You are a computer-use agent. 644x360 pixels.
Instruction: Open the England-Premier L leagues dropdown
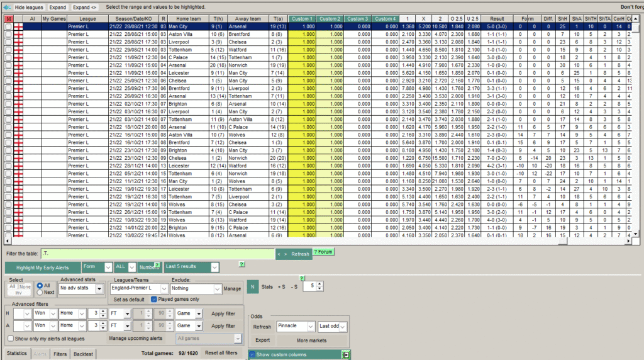click(x=164, y=288)
